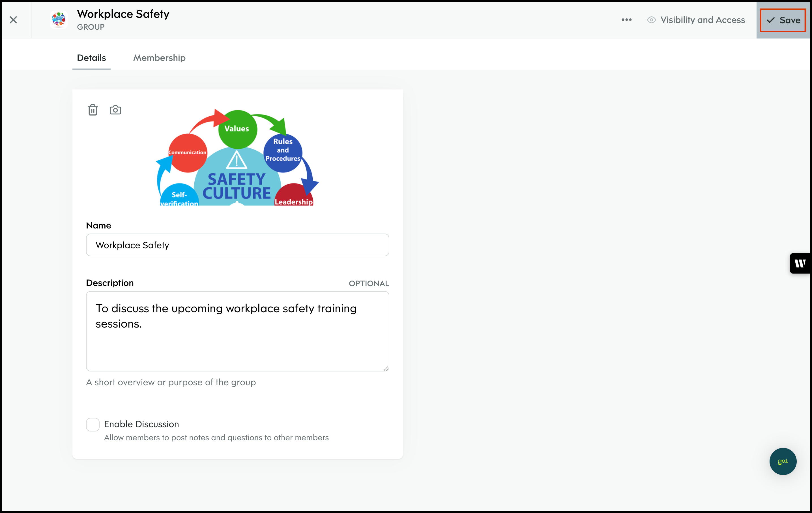812x513 pixels.
Task: Tick the Enable Discussion checkbox
Action: point(93,424)
